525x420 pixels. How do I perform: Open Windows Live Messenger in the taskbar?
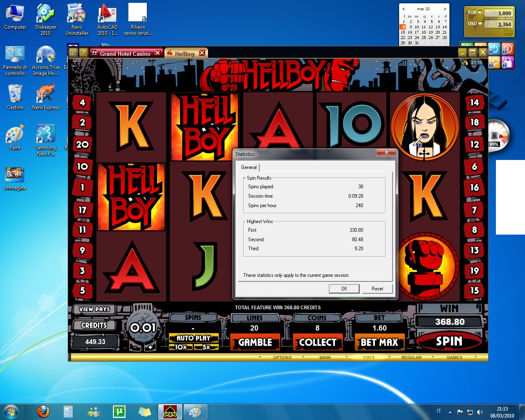coord(94,411)
